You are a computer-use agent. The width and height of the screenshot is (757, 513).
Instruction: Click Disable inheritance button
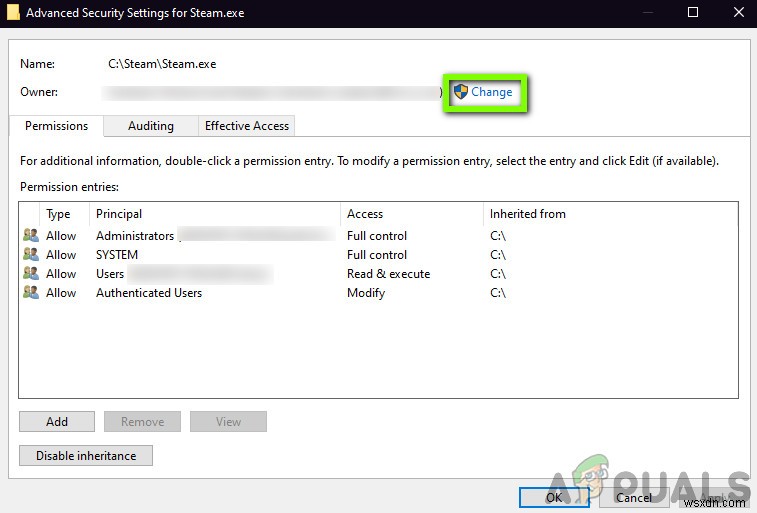pyautogui.click(x=86, y=456)
